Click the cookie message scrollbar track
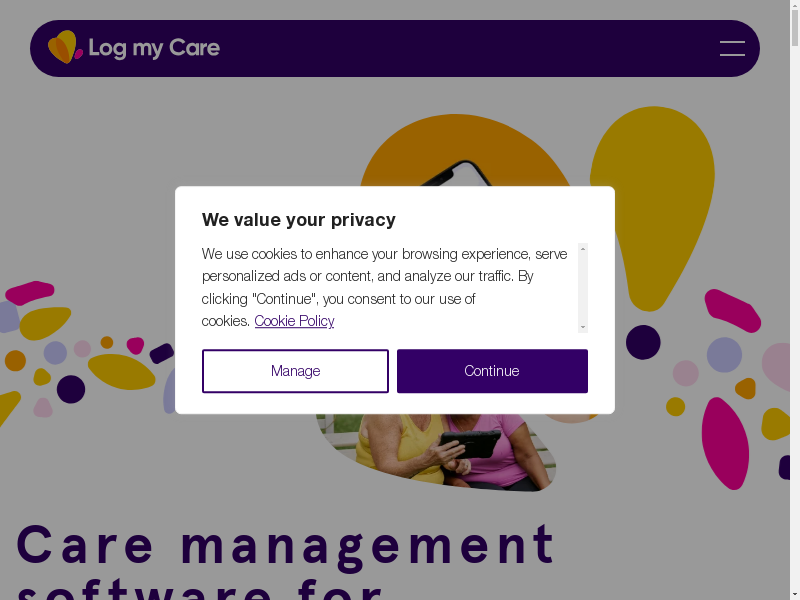 tap(583, 288)
